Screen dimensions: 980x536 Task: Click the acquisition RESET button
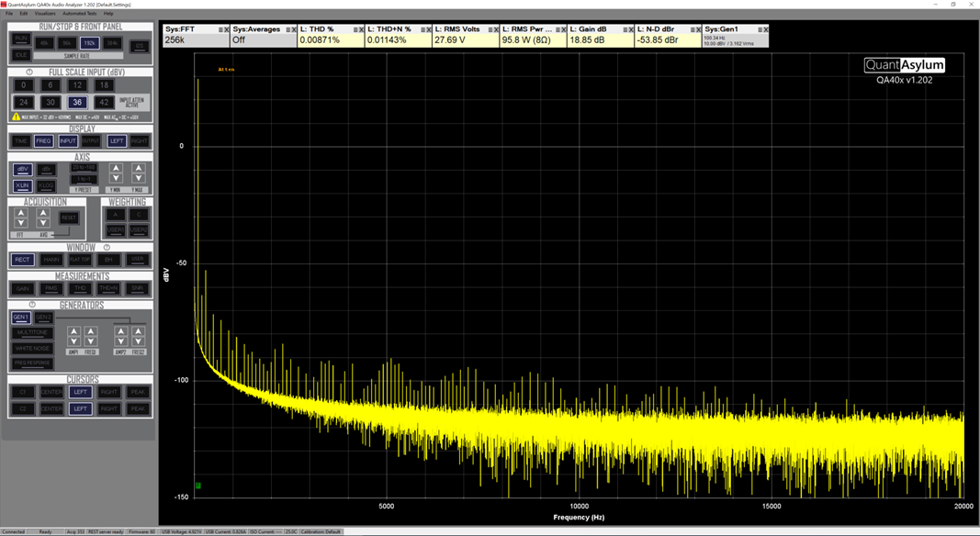[x=69, y=218]
